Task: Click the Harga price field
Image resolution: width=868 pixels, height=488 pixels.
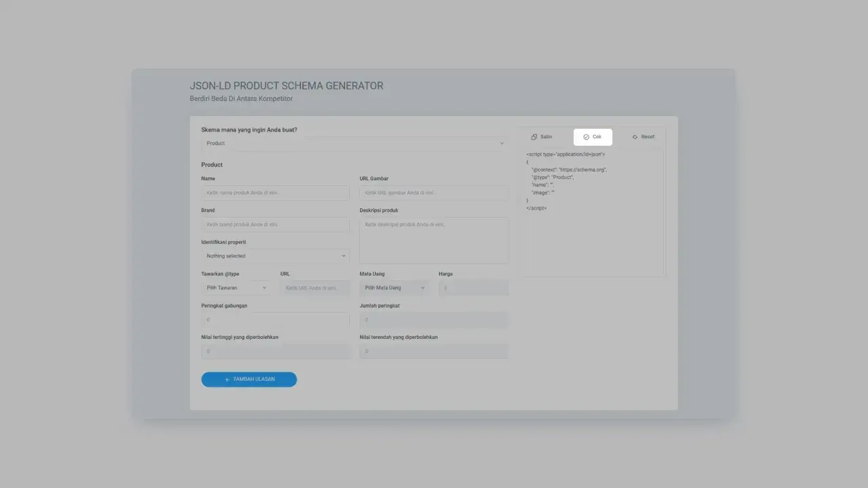Action: (473, 288)
